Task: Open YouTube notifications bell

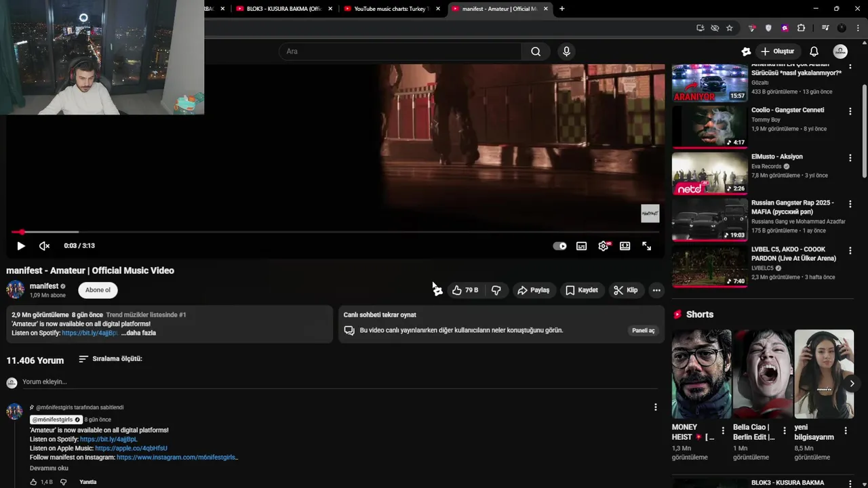Action: tap(814, 52)
